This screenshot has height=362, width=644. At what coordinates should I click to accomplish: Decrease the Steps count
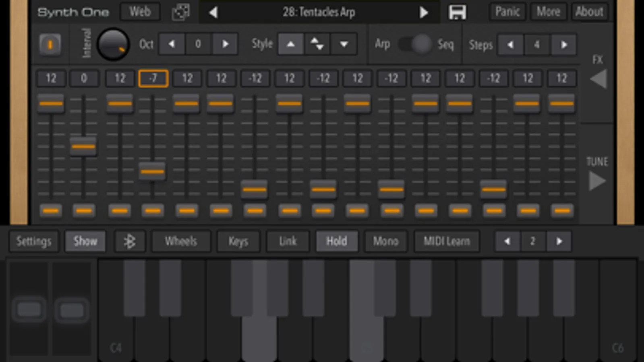coord(511,45)
